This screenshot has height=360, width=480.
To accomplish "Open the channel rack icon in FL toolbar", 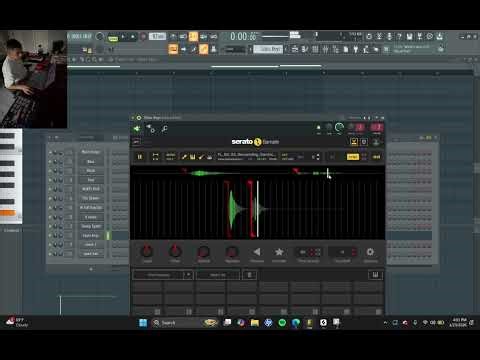I will click(315, 49).
